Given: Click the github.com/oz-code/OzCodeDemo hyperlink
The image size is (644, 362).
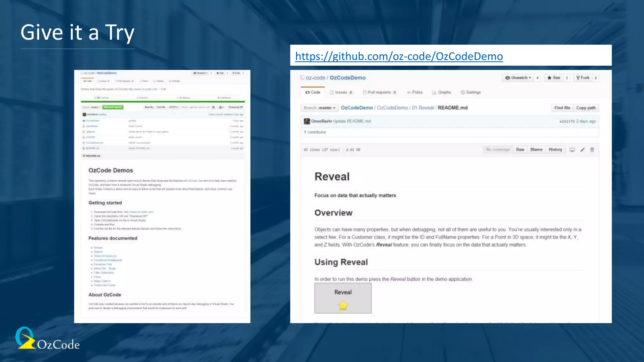Looking at the screenshot, I should (399, 56).
